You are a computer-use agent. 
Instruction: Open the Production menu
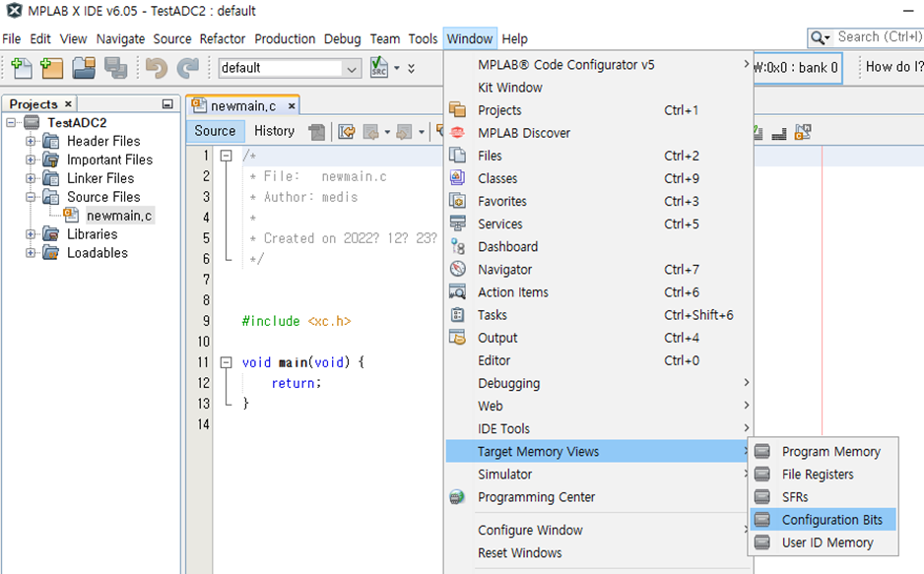[285, 38]
